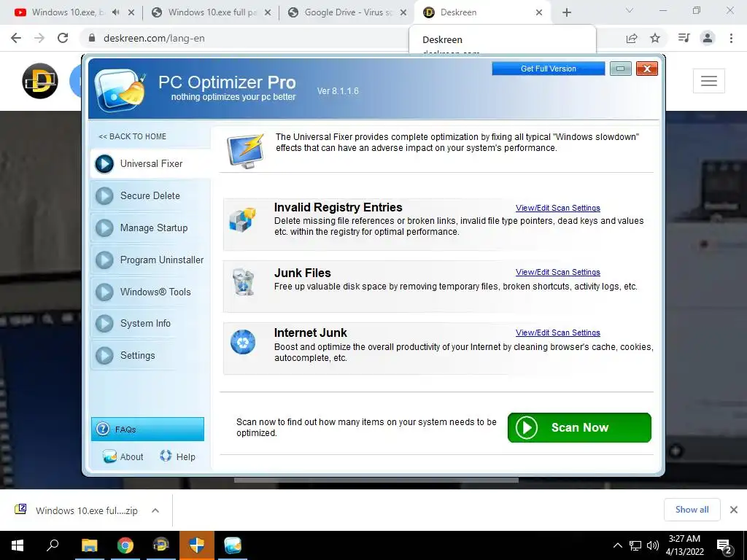747x560 pixels.
Task: Mute the Windows 10.exe YouTube tab audio
Action: tap(116, 12)
